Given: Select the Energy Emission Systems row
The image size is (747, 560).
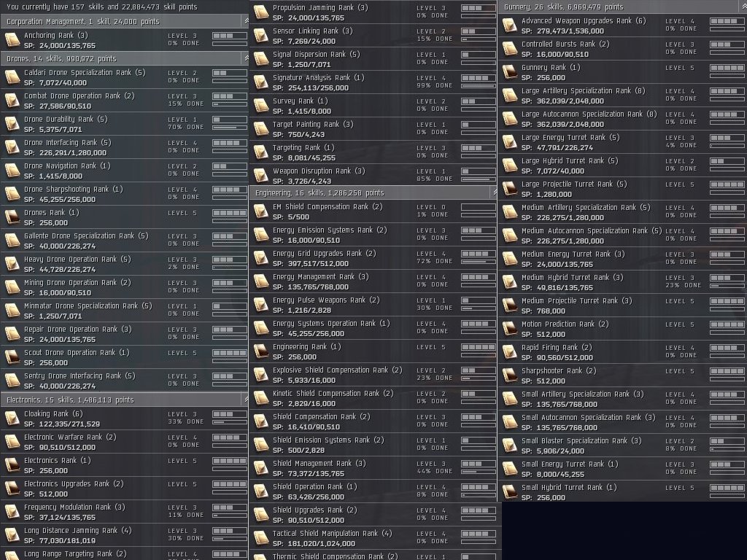Looking at the screenshot, I should pyautogui.click(x=373, y=235).
